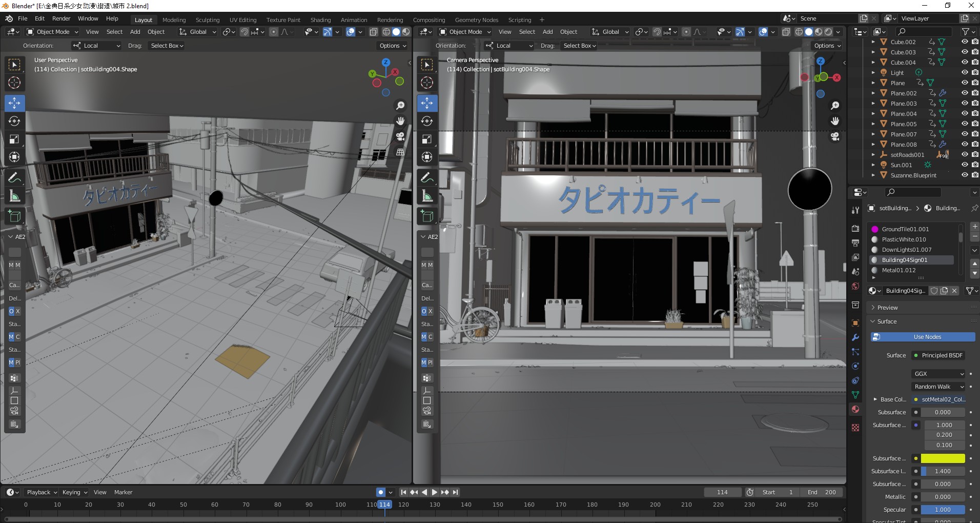
Task: Select the Add Cube tool in right viewport
Action: point(427,216)
